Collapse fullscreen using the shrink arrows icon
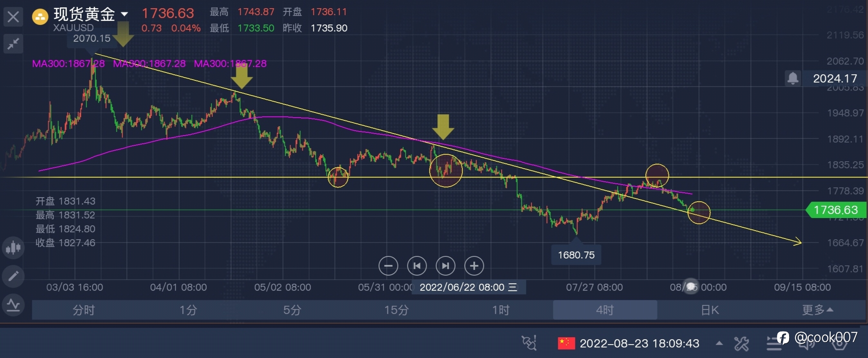 point(13,43)
